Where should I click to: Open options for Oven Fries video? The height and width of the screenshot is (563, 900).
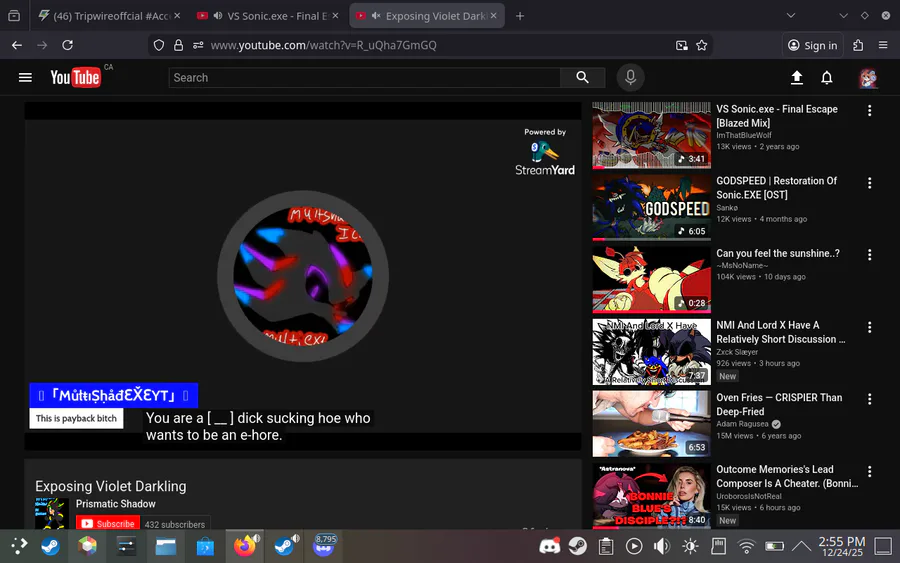click(870, 399)
